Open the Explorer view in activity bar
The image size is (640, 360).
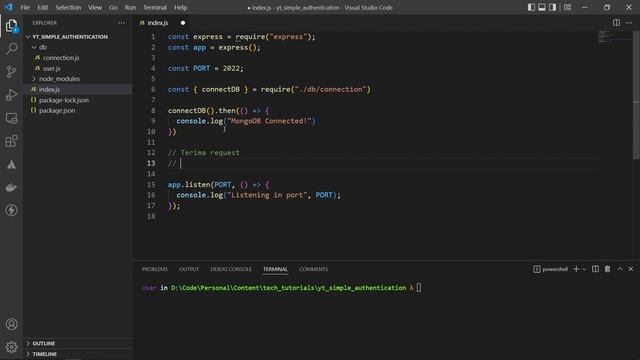coord(11,26)
